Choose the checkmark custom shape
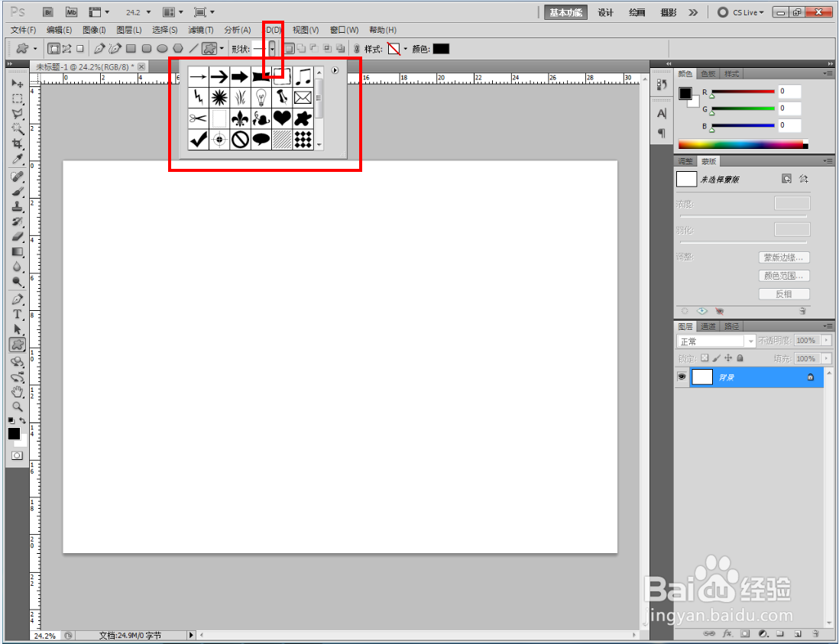Screen dimensions: 839x644 point(198,139)
